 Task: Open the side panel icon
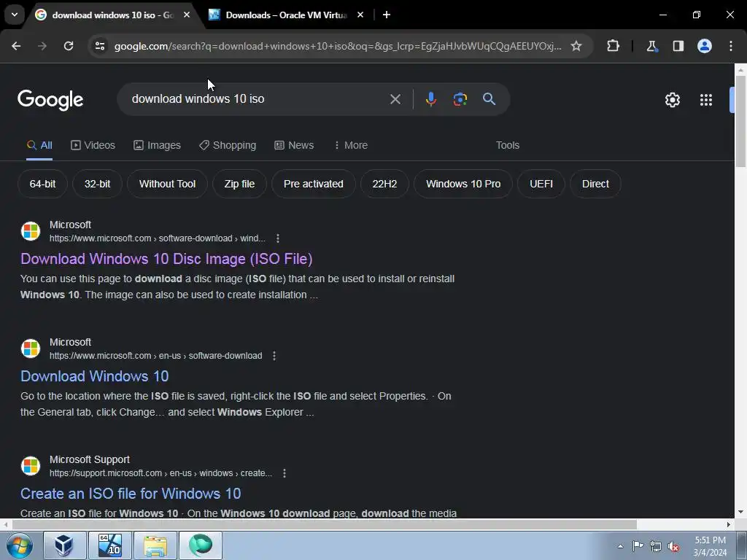point(678,46)
